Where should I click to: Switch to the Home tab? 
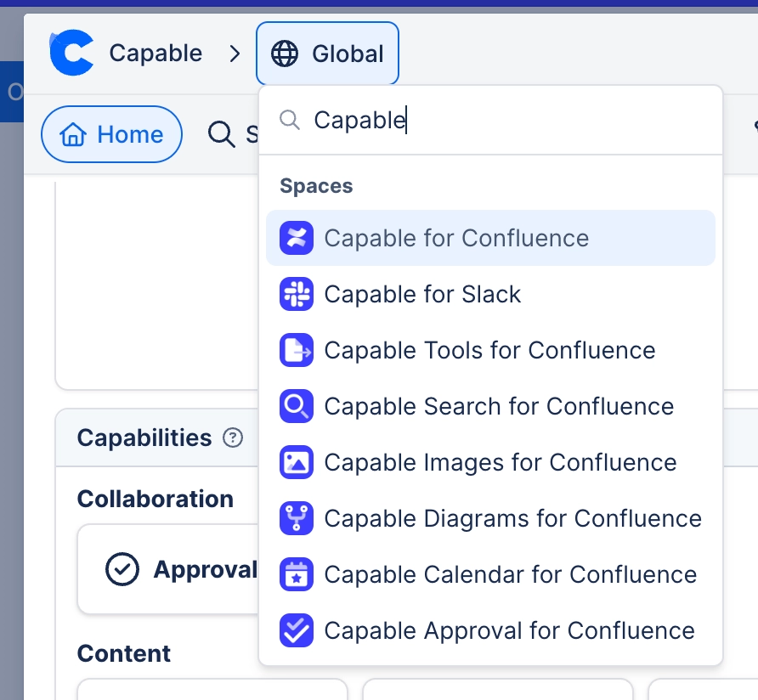[111, 134]
